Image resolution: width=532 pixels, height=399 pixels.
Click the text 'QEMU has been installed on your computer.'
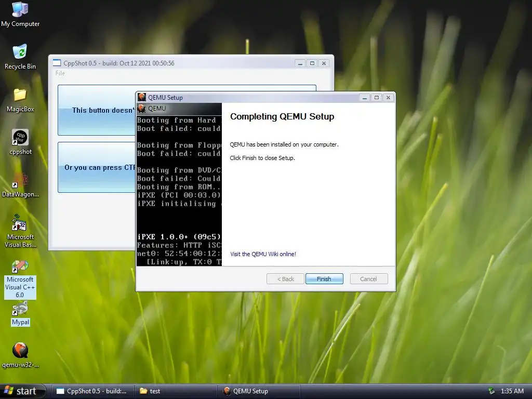click(284, 144)
